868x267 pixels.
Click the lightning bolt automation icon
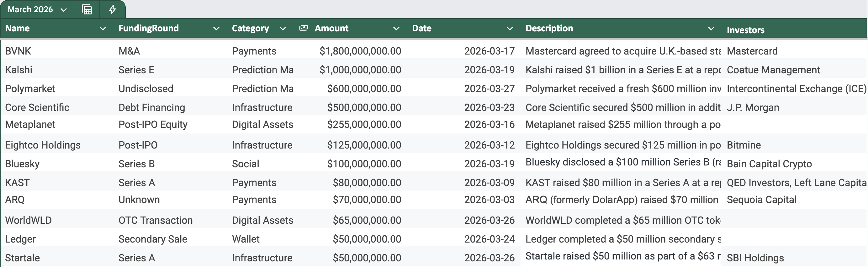113,9
